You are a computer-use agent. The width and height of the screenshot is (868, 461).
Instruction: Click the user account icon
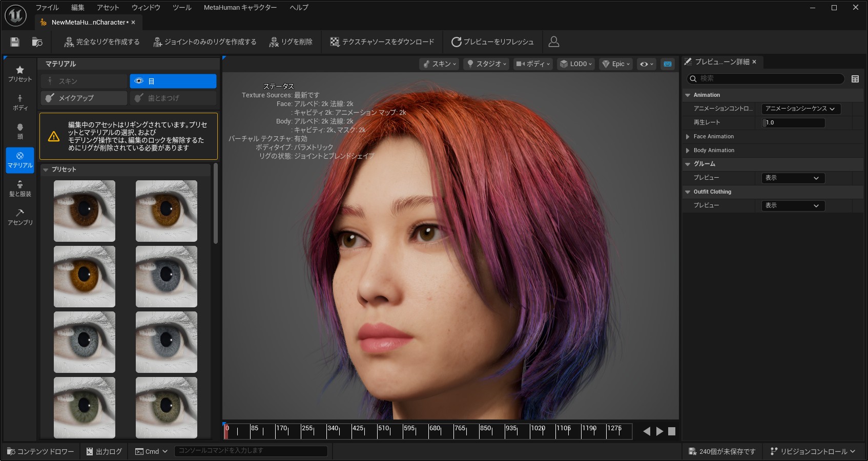553,42
